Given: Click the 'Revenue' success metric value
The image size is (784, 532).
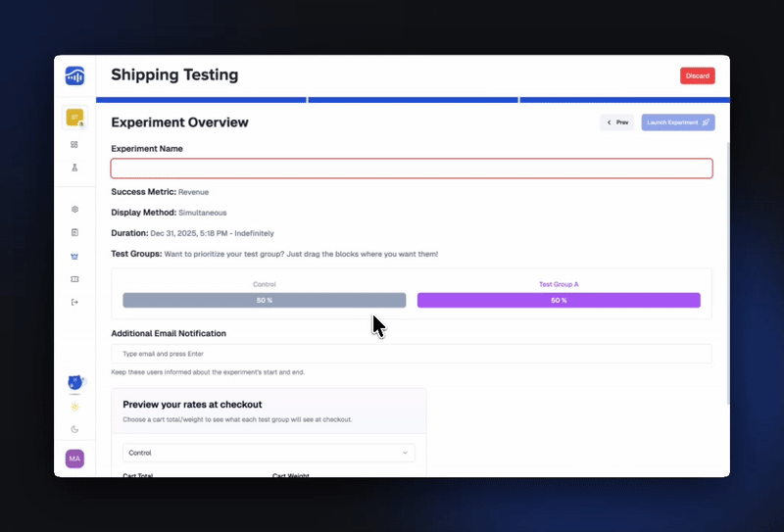Looking at the screenshot, I should tap(193, 192).
